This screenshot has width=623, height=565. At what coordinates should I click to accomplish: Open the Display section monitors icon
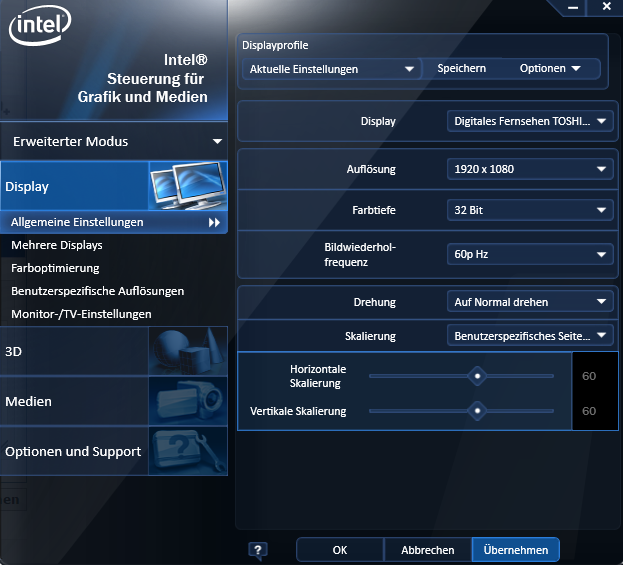(x=188, y=186)
